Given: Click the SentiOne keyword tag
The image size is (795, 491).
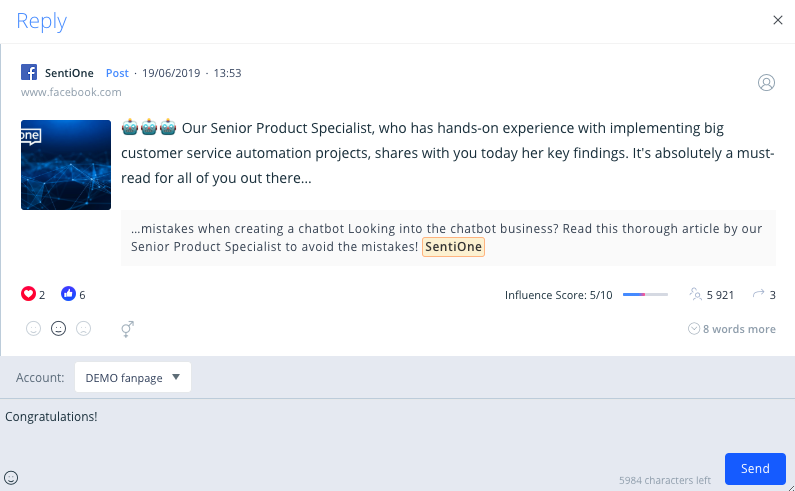Looking at the screenshot, I should tap(453, 246).
